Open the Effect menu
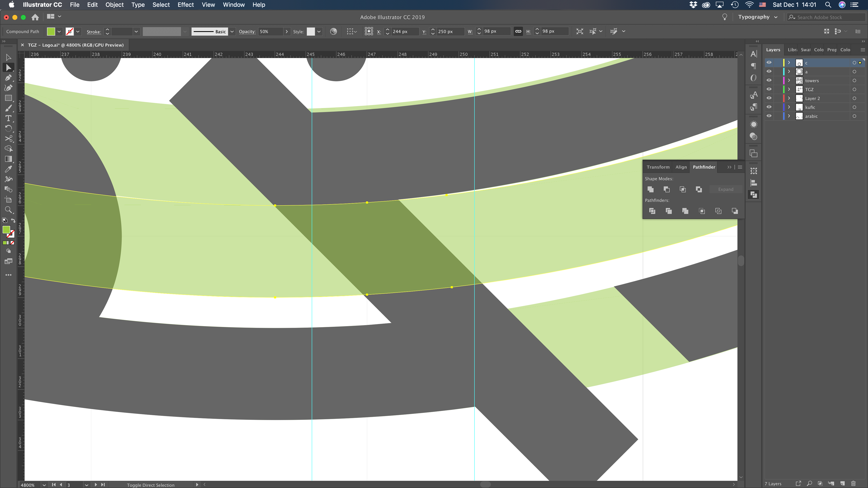The image size is (868, 488). pyautogui.click(x=185, y=5)
